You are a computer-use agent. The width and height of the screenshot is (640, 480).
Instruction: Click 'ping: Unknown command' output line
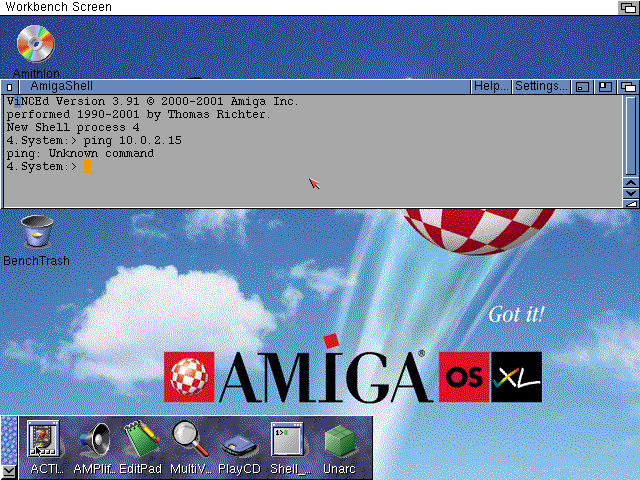pos(80,153)
